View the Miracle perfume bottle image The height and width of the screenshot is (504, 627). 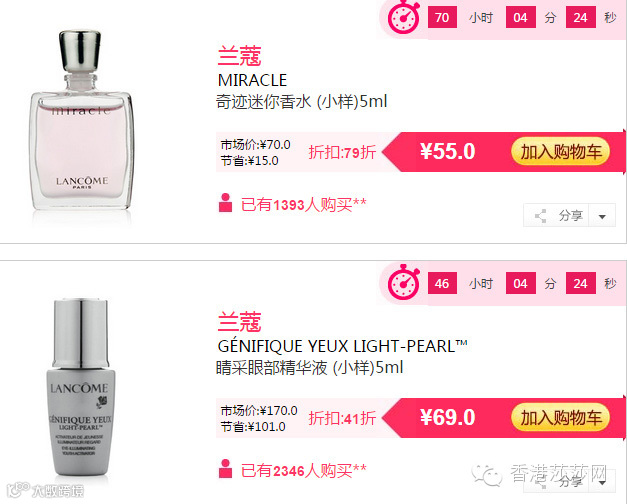pyautogui.click(x=81, y=120)
